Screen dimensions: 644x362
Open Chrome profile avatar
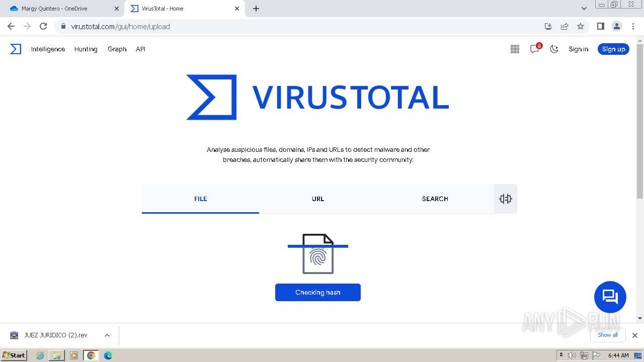616,26
